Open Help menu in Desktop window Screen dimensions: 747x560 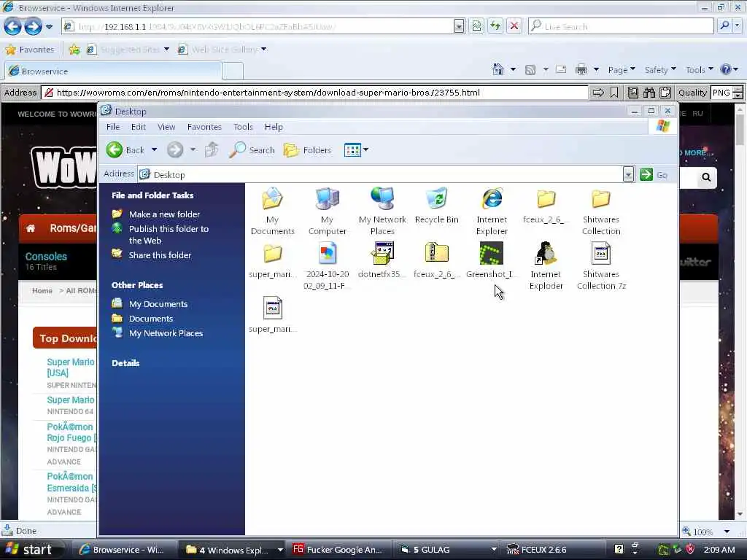pyautogui.click(x=274, y=127)
